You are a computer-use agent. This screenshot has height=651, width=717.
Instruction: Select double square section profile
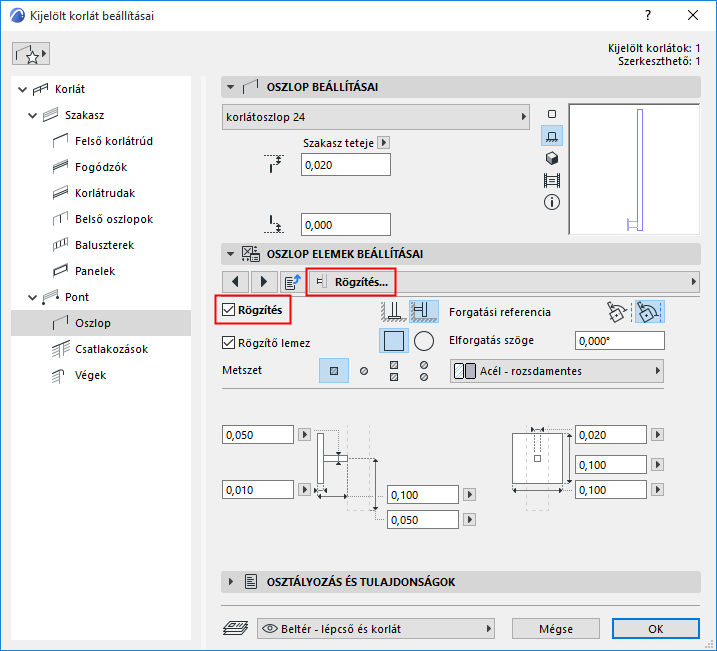394,371
